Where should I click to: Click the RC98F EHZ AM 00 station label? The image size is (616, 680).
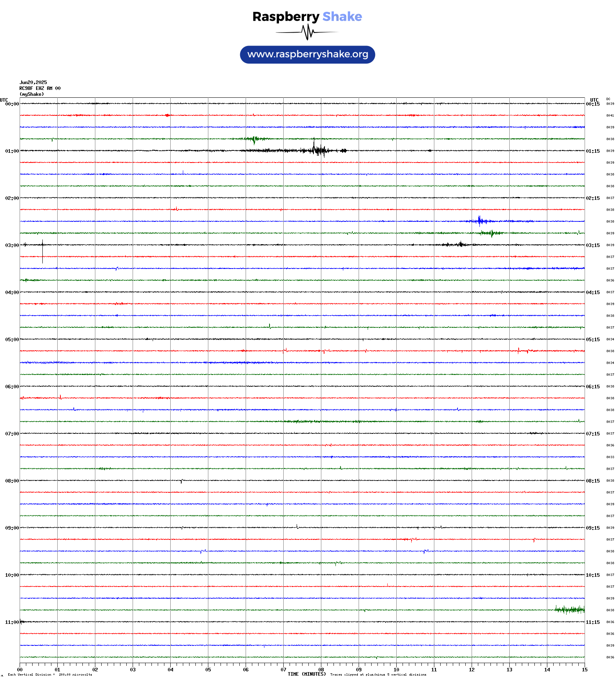(40, 88)
